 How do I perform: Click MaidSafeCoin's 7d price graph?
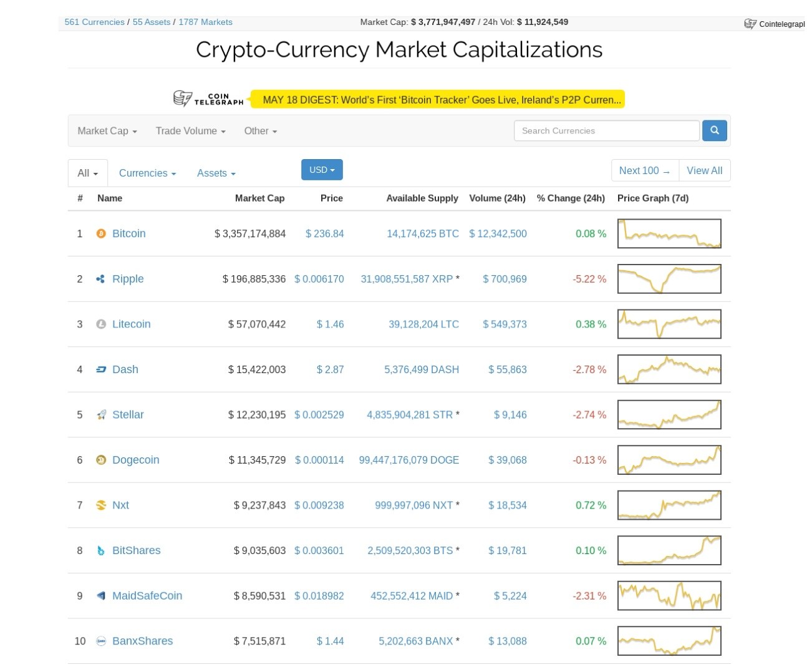[669, 596]
